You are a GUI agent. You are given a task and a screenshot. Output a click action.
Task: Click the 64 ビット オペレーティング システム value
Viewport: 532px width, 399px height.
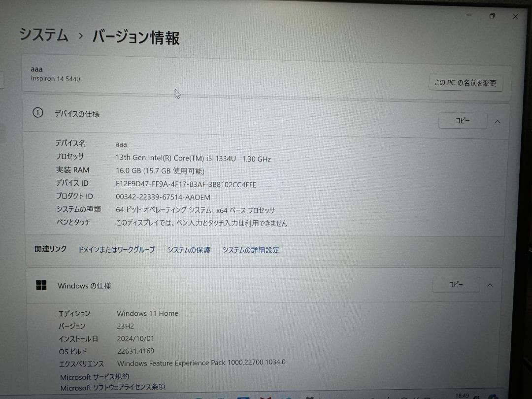click(x=195, y=210)
